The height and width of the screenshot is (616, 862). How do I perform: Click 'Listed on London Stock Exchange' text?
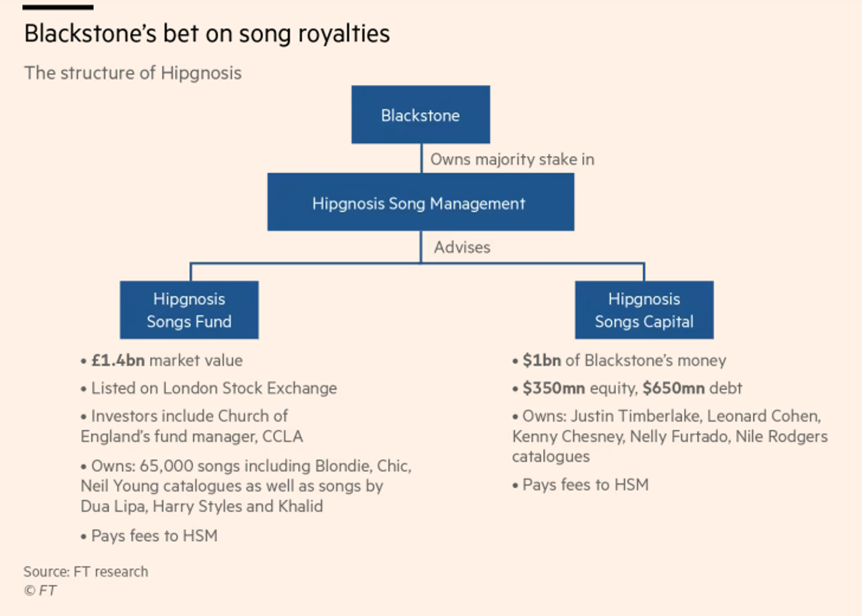pyautogui.click(x=209, y=388)
